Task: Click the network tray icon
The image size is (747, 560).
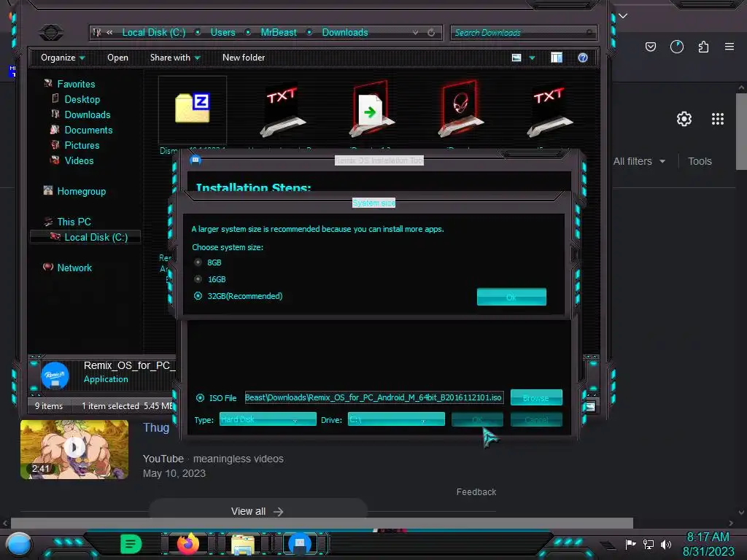Action: (x=649, y=544)
